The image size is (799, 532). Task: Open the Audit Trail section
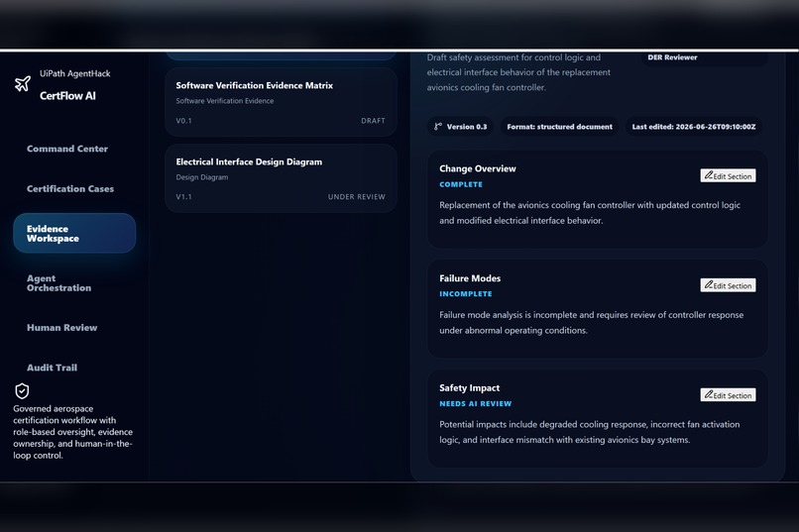click(x=52, y=368)
